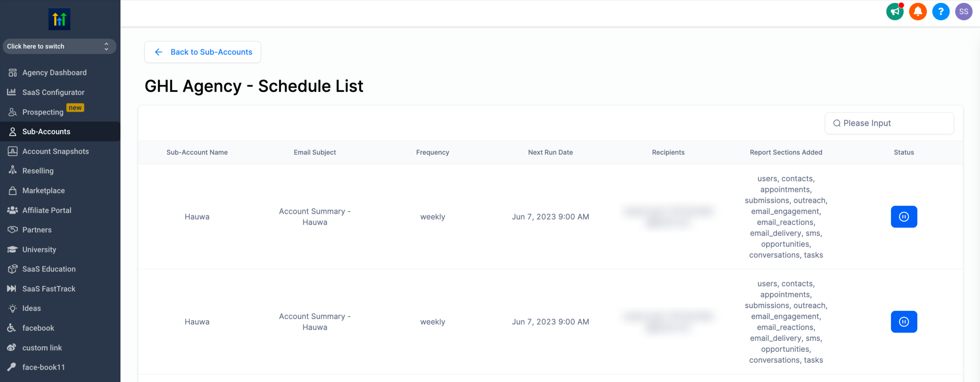This screenshot has height=382, width=980.
Task: Click the Sub-Account Name column header
Action: [x=197, y=152]
